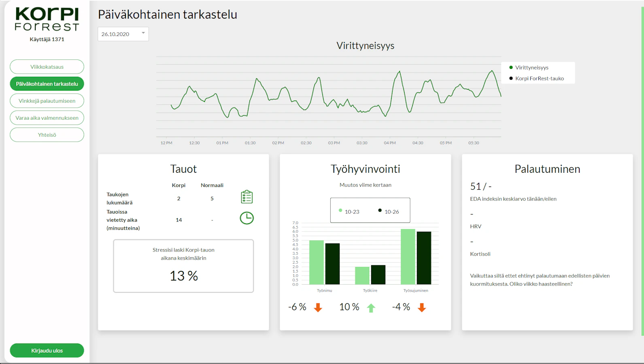
Task: Open Varaa aika valmennukseen
Action: pos(47,118)
